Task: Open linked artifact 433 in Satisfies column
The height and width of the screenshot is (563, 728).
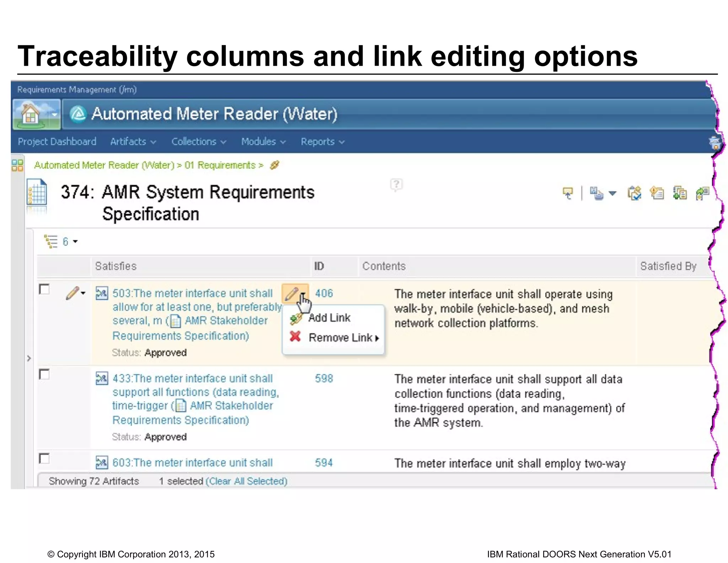Action: click(x=196, y=399)
